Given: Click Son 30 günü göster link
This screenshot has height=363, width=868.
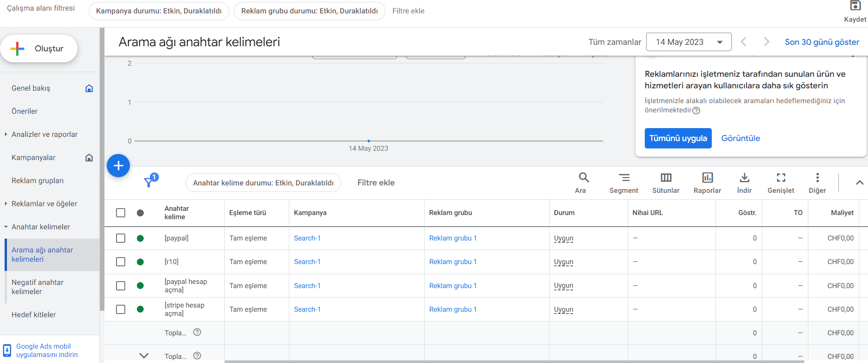Looking at the screenshot, I should pos(822,42).
